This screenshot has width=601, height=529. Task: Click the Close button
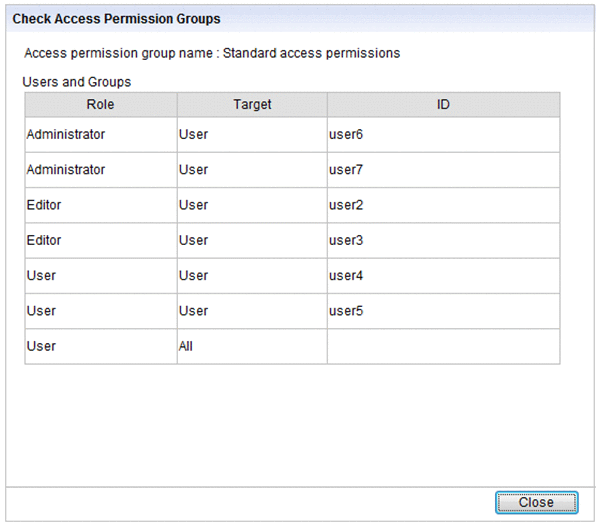[536, 502]
